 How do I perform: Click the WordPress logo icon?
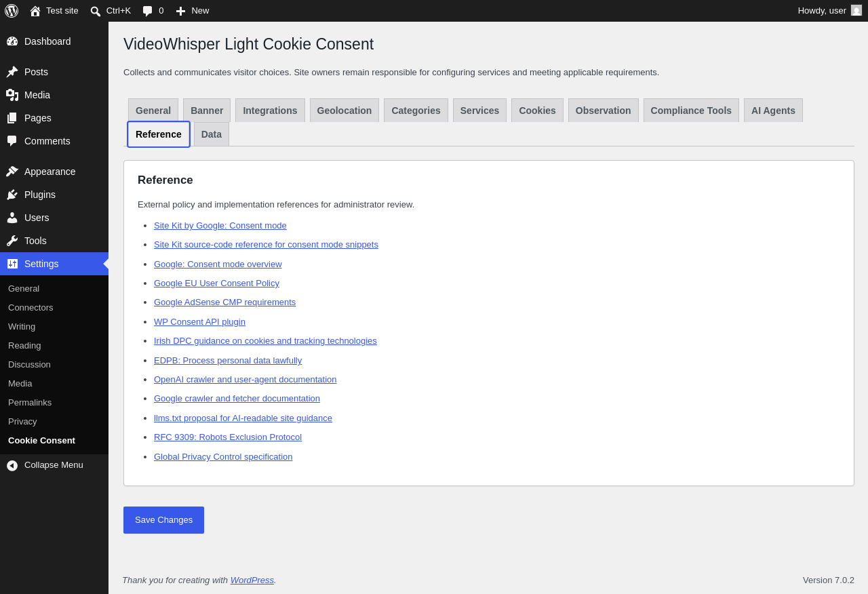coord(12,11)
